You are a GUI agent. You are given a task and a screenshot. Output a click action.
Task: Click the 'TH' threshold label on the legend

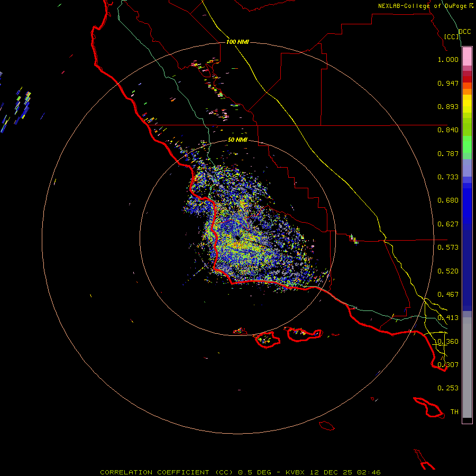pyautogui.click(x=454, y=412)
